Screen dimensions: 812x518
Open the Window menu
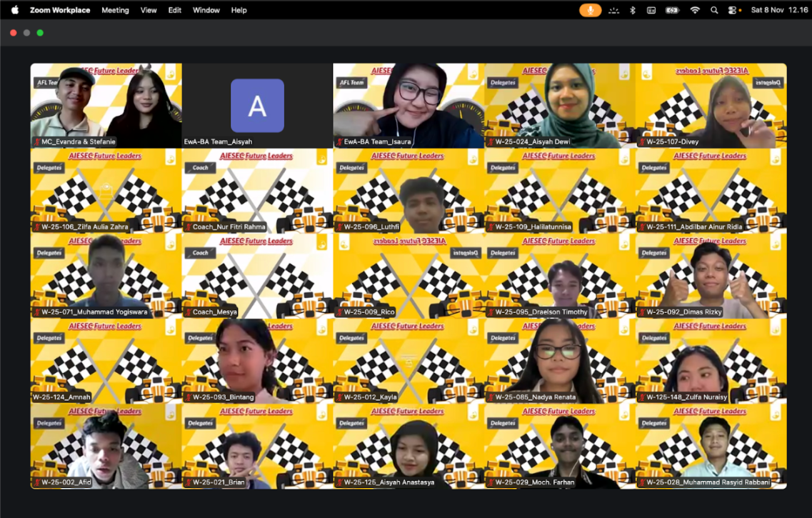click(x=206, y=10)
